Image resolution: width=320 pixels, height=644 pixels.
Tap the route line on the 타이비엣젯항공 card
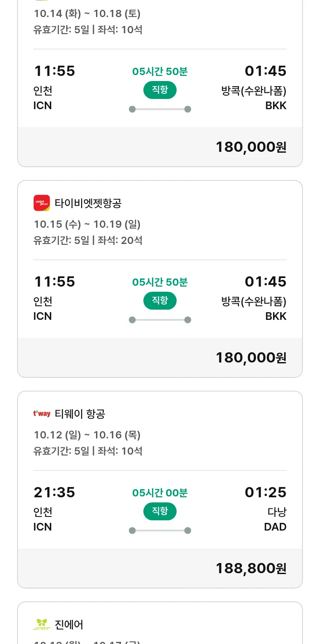[x=160, y=320]
